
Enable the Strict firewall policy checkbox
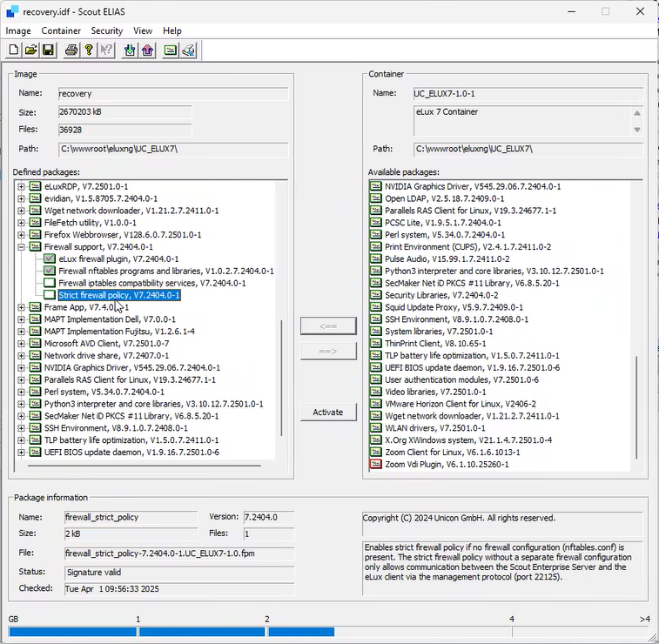pos(50,295)
